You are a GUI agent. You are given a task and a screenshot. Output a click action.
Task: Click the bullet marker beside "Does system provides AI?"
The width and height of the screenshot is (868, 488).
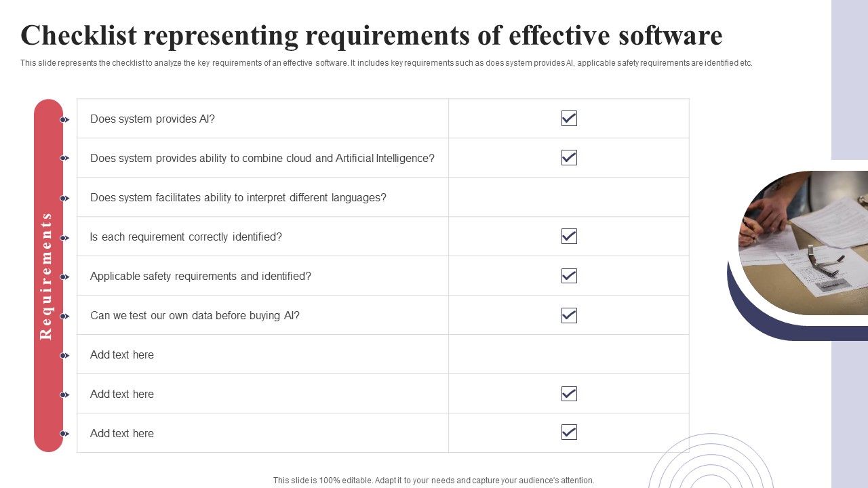point(64,119)
